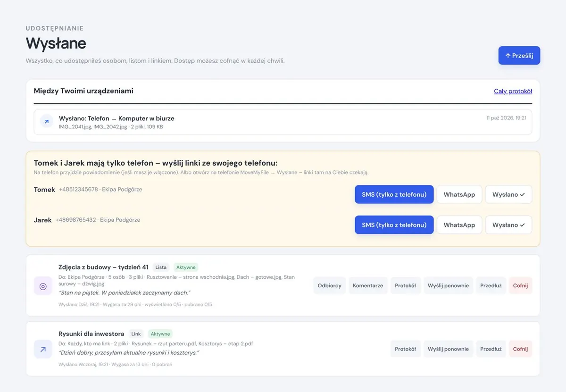Mark Jarek's link as Wysłano
The image size is (566, 392).
(x=508, y=225)
